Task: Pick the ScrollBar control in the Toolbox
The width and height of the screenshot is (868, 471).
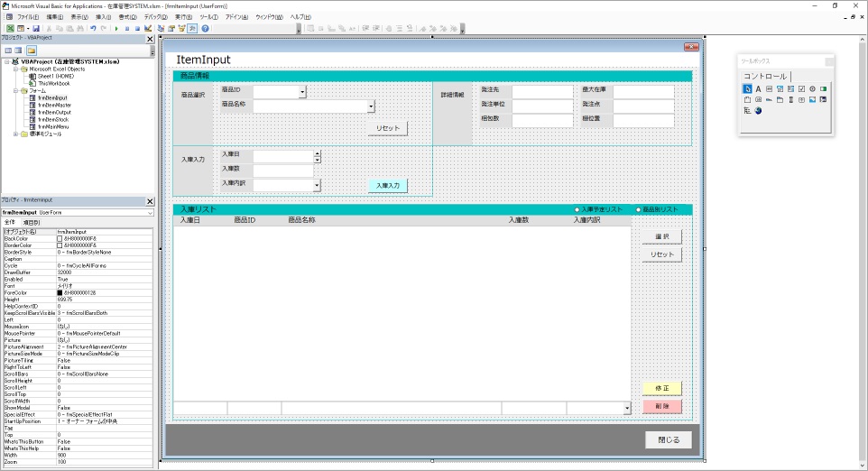Action: (x=790, y=99)
